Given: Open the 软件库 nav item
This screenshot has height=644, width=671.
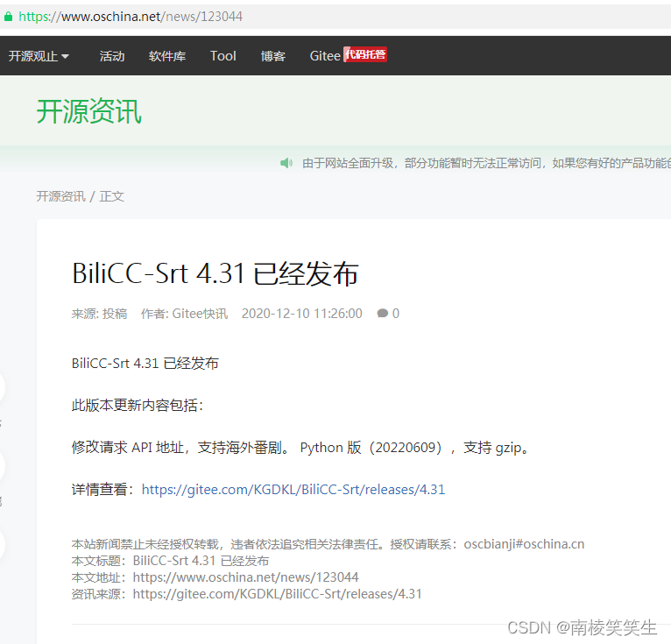Looking at the screenshot, I should [x=167, y=56].
